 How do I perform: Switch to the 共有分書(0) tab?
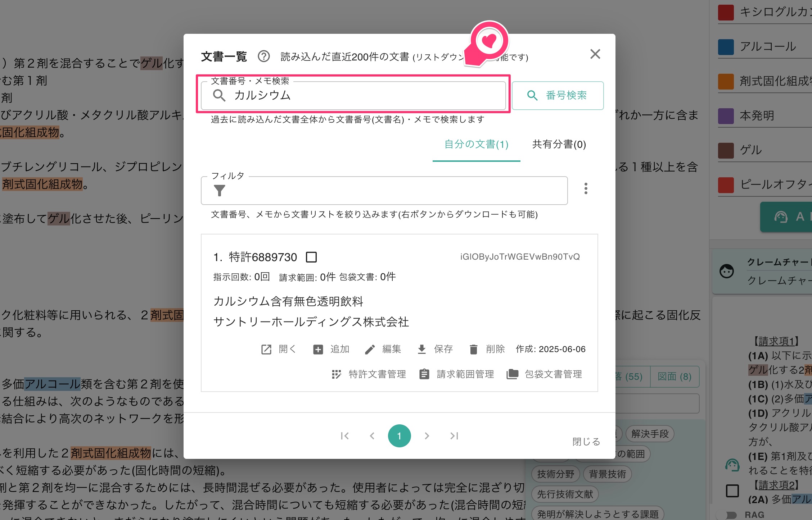pos(558,145)
